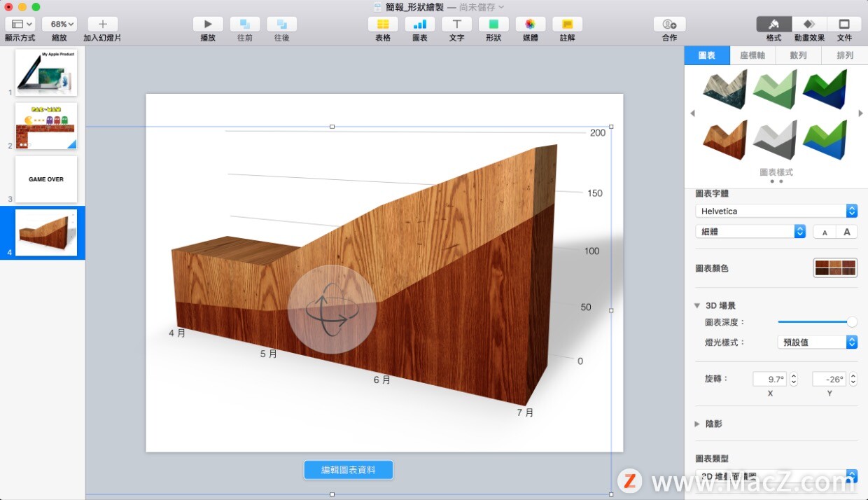Open the document title 尚未儲存 dropdown

(x=482, y=7)
